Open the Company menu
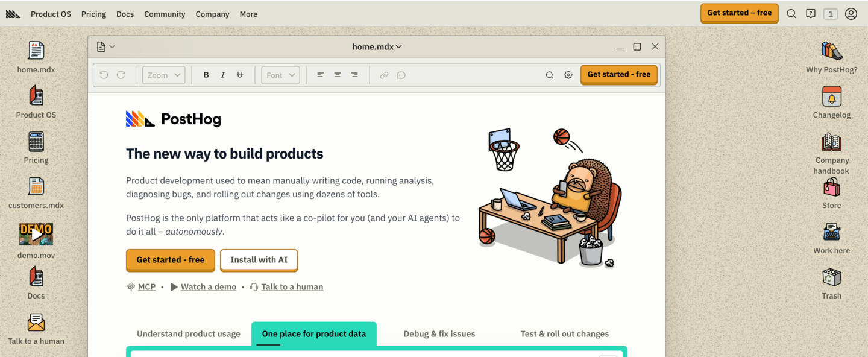This screenshot has width=868, height=357. click(x=212, y=14)
